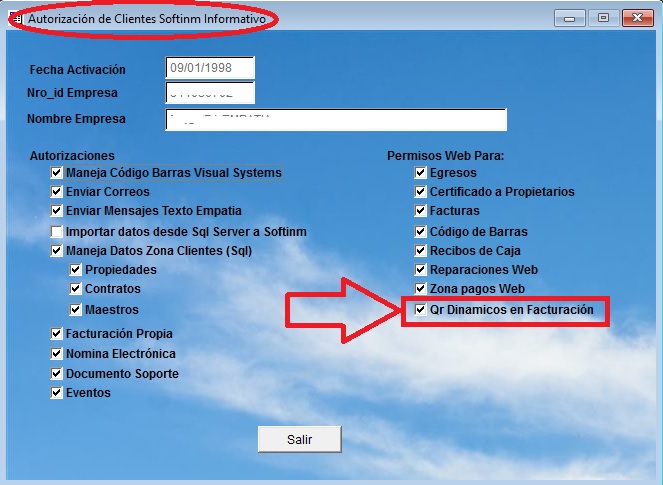Image resolution: width=663 pixels, height=485 pixels.
Task: Focus the Nro_id Empresa field
Action: tap(210, 93)
